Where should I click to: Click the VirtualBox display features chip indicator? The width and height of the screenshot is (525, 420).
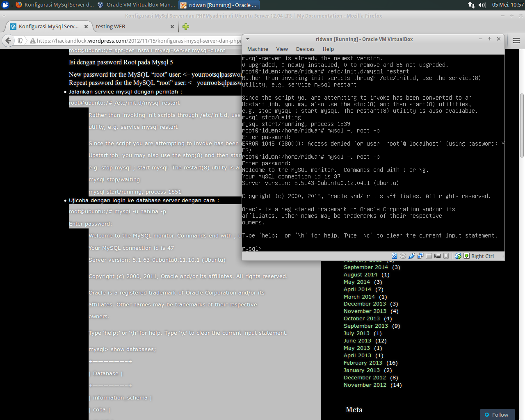pyautogui.click(x=446, y=255)
